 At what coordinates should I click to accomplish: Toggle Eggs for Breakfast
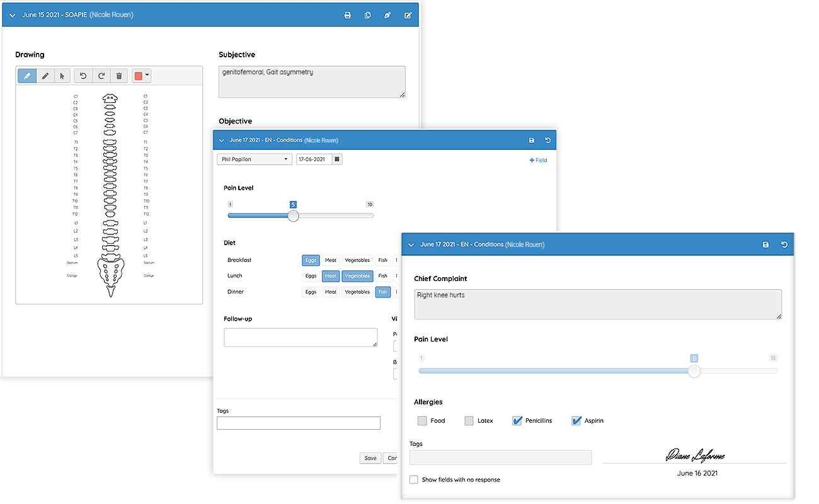(311, 260)
